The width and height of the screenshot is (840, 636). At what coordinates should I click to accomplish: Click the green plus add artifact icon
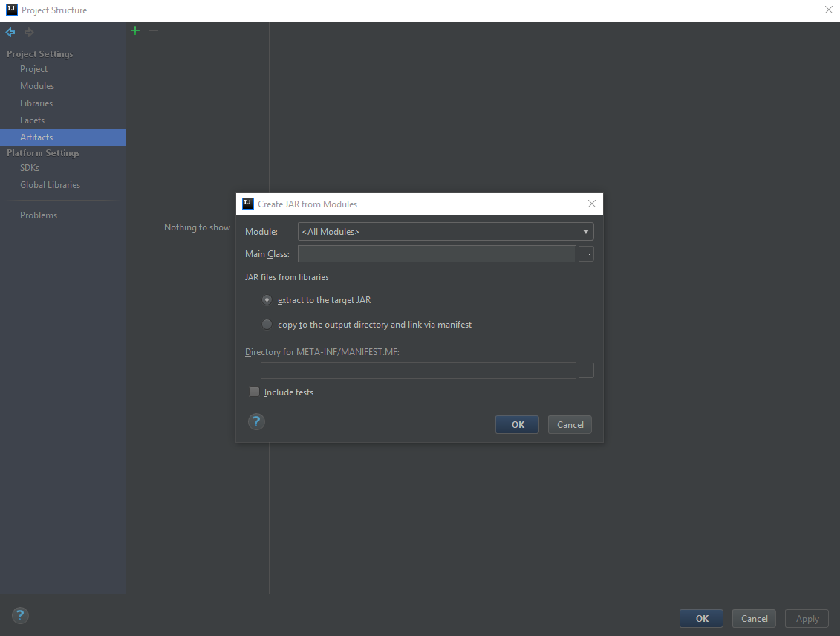tap(135, 30)
